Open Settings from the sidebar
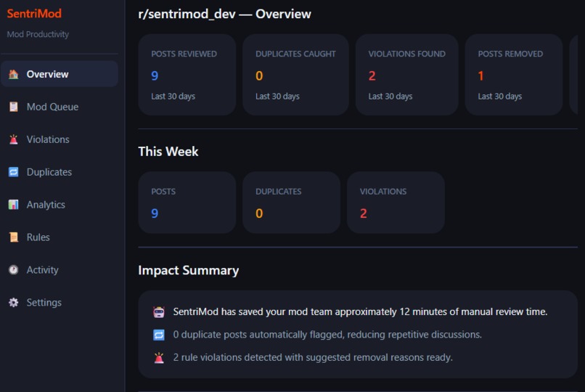585x392 pixels. pos(60,303)
